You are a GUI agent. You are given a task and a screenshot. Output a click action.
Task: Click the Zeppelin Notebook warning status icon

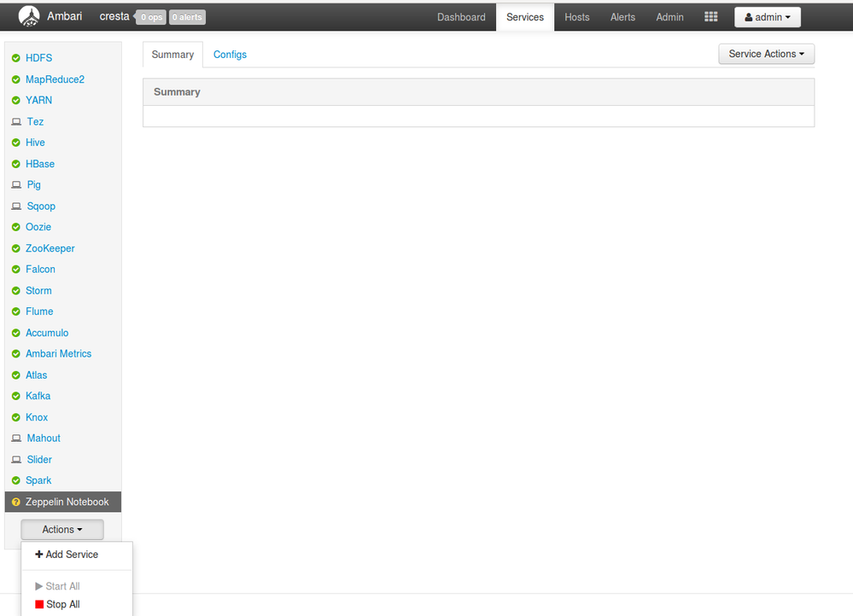15,502
